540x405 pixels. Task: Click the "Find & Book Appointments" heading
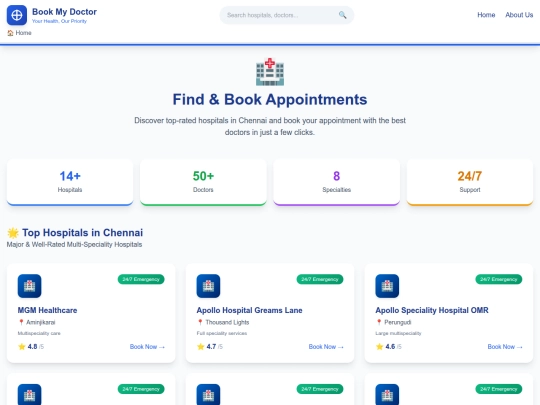270,100
